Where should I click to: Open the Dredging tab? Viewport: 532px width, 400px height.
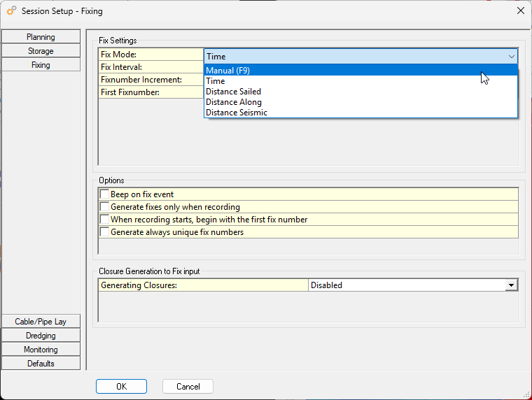pyautogui.click(x=41, y=336)
